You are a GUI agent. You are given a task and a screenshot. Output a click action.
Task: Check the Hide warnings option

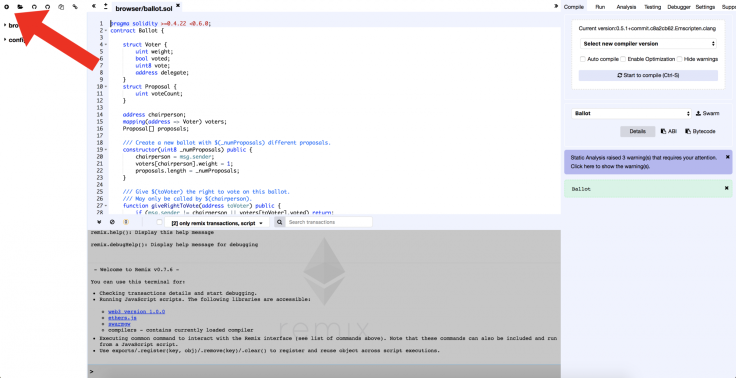[679, 59]
